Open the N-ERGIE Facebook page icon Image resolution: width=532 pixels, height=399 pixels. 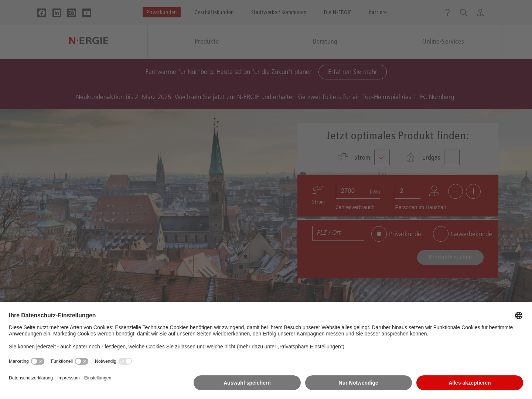tap(42, 13)
